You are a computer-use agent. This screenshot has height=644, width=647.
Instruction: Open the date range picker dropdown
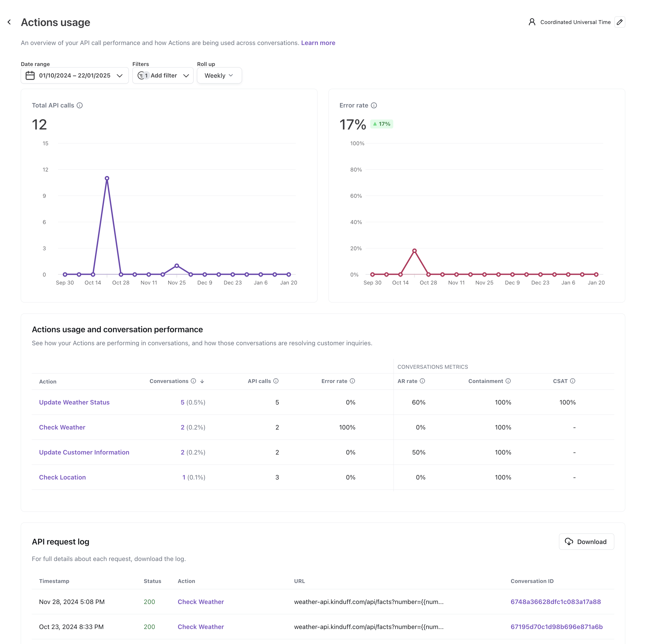[75, 76]
